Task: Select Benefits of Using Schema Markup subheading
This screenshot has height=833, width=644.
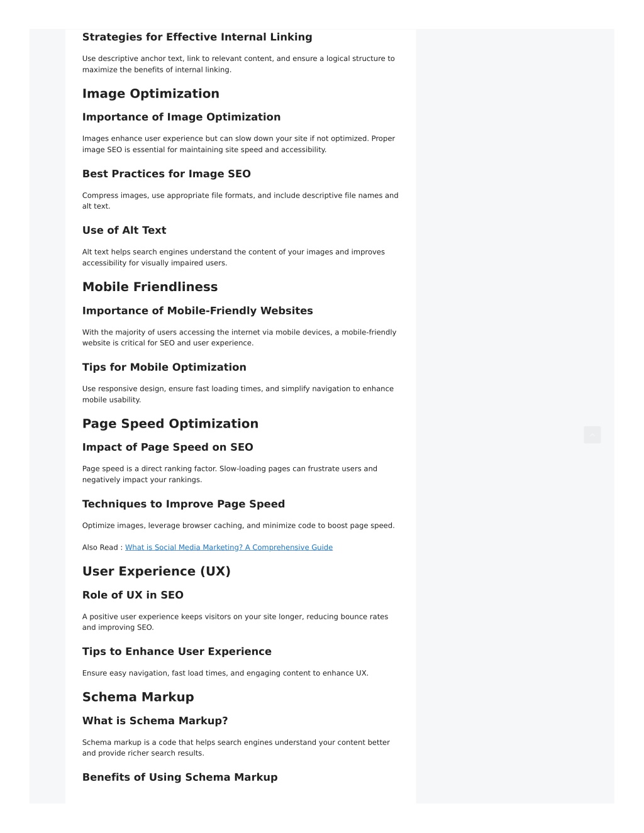Action: [x=180, y=778]
